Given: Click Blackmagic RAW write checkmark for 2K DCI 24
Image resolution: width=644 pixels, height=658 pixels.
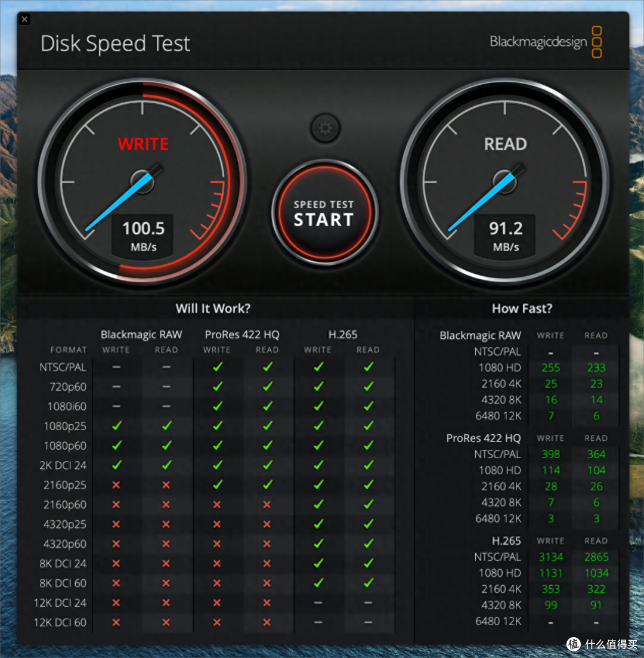Looking at the screenshot, I should coord(117,465).
